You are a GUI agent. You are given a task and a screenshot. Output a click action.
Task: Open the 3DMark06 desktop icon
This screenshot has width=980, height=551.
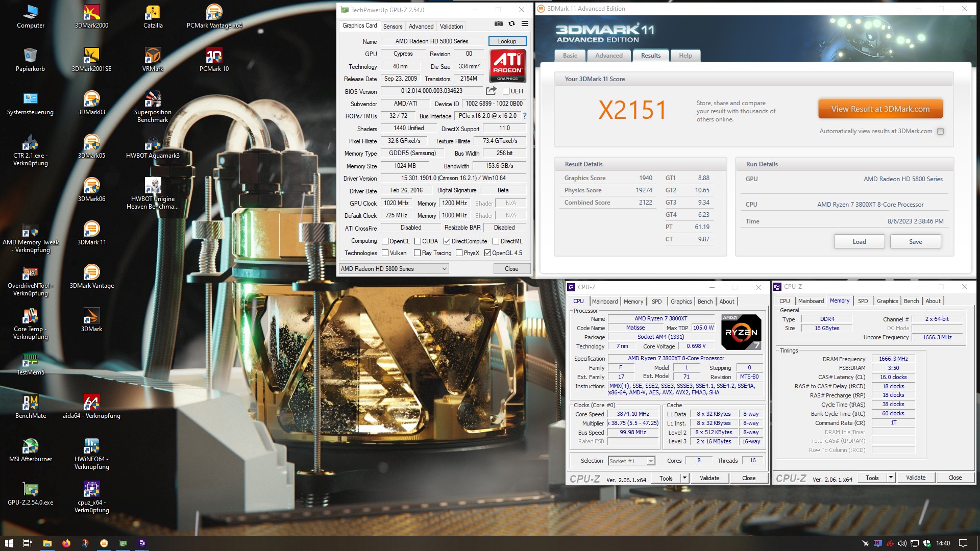(91, 190)
